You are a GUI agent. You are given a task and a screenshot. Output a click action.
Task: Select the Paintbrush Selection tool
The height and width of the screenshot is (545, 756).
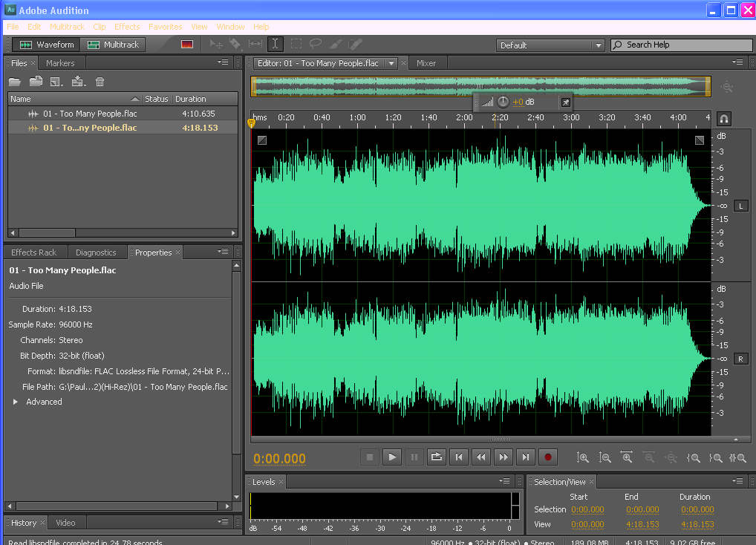point(336,45)
